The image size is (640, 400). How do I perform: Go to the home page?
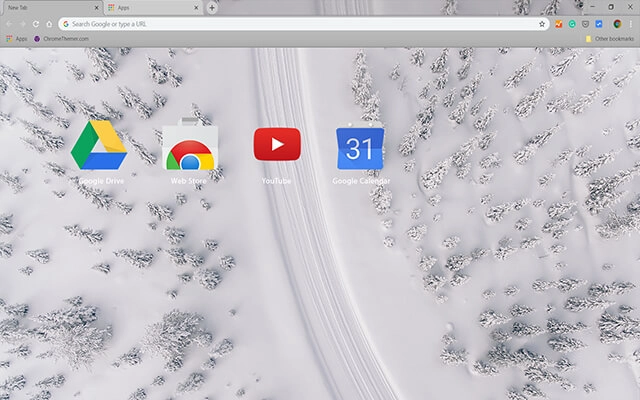tap(49, 24)
